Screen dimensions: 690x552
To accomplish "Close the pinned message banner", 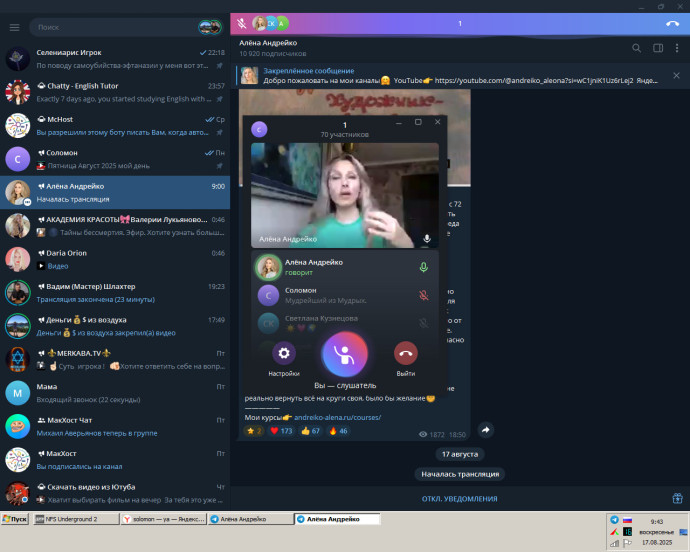I will pyautogui.click(x=676, y=75).
